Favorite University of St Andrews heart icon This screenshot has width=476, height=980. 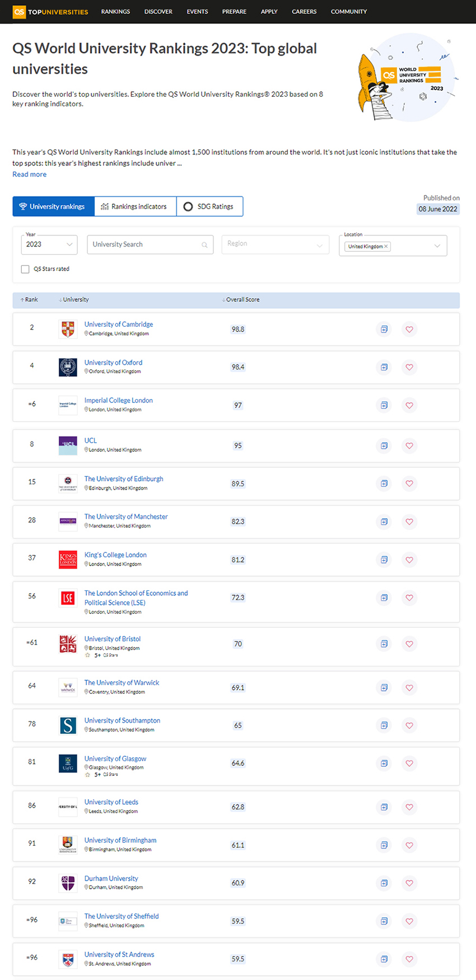click(x=409, y=959)
